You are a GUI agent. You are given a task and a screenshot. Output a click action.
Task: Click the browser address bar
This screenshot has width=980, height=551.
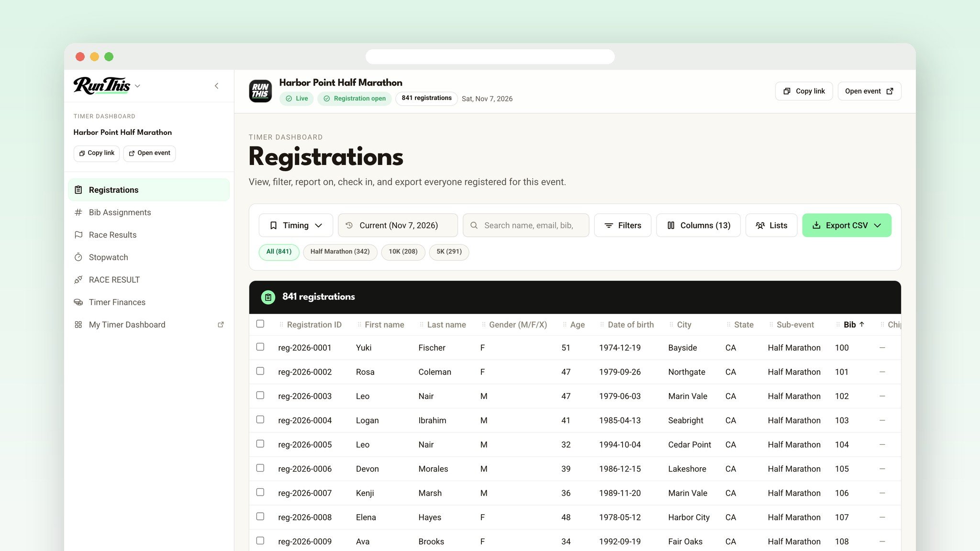pos(490,56)
